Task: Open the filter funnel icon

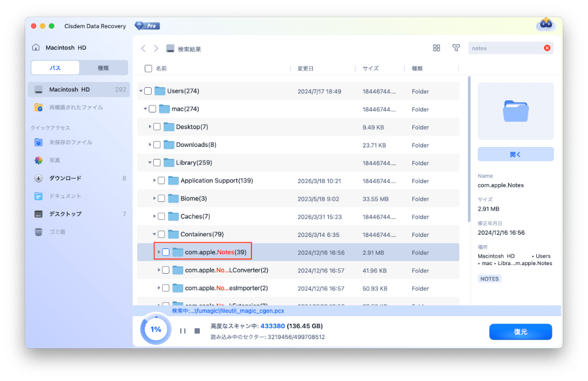Action: click(456, 48)
